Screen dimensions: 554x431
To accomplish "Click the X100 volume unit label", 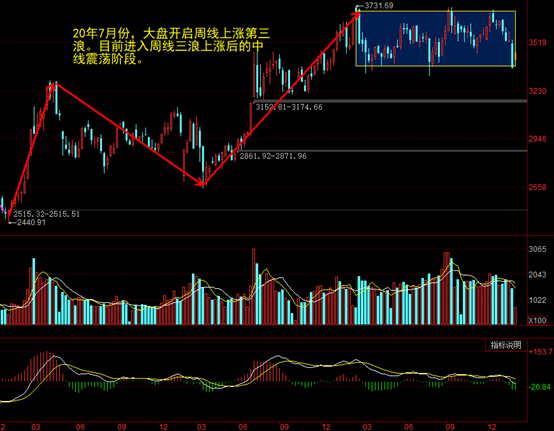I will coord(537,320).
